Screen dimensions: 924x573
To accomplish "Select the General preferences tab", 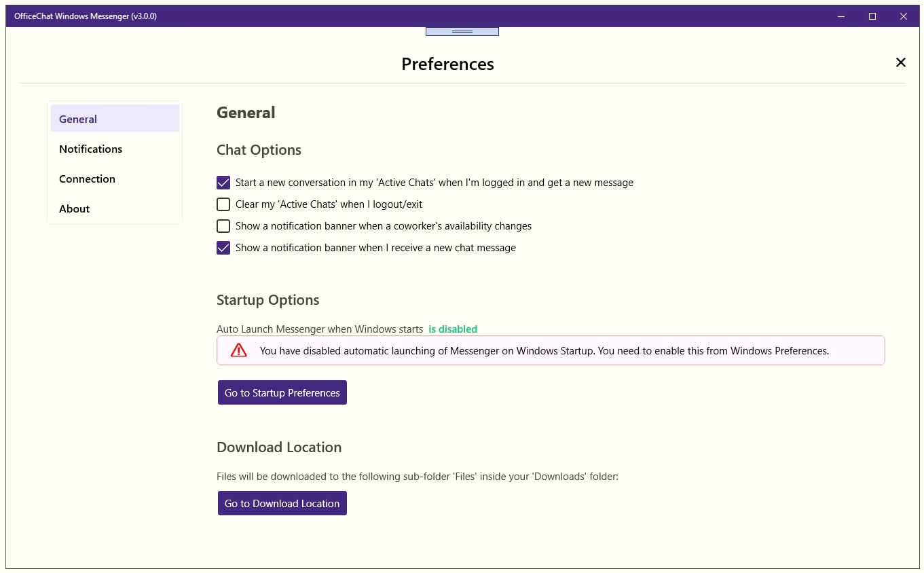I will (78, 119).
